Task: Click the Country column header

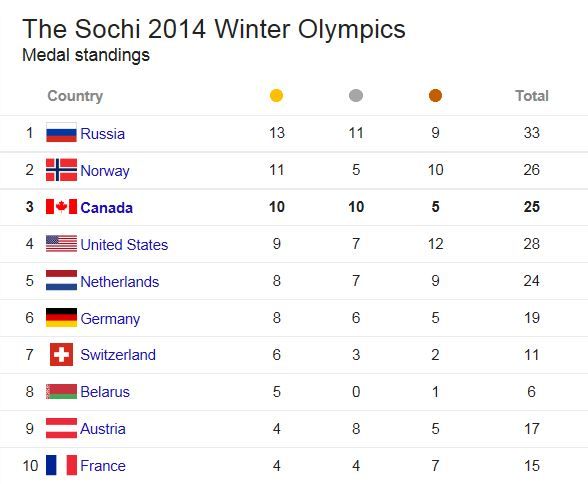Action: [x=75, y=96]
